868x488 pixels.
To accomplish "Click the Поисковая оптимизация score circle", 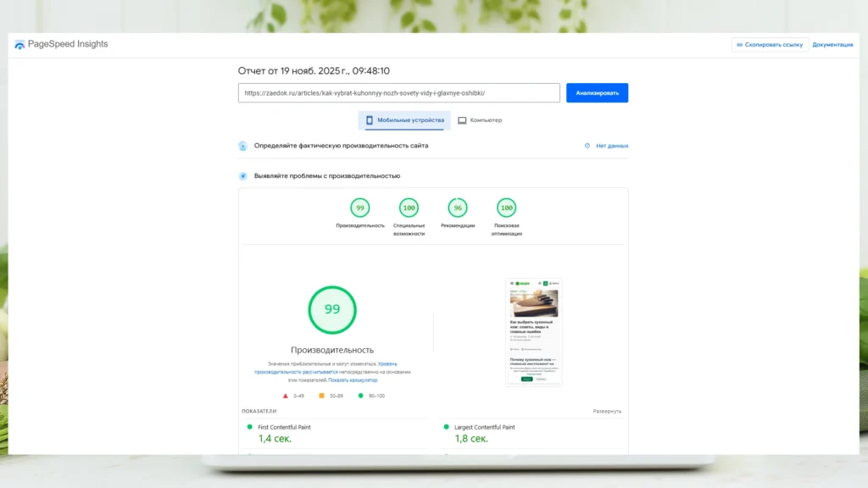I will tap(508, 206).
